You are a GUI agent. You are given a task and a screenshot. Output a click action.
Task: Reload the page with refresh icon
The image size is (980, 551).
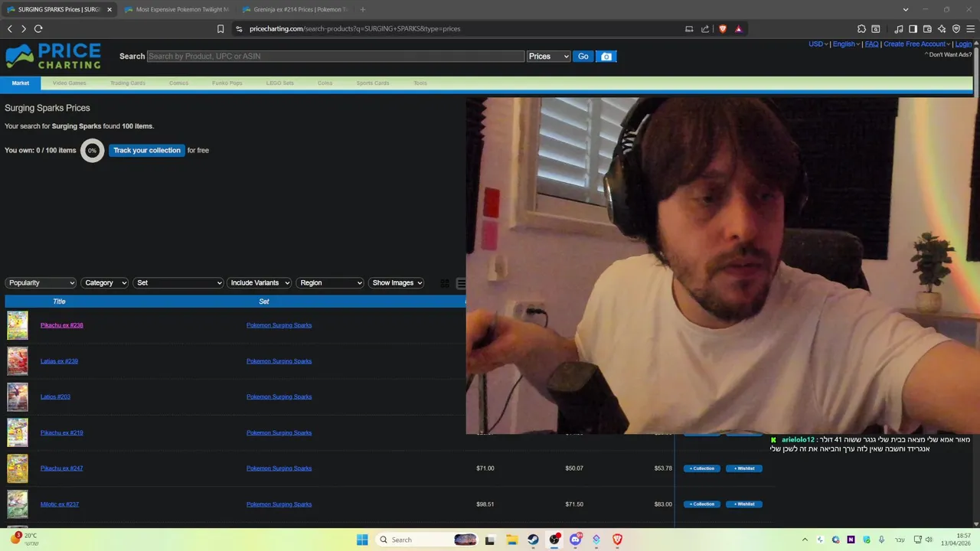[38, 28]
